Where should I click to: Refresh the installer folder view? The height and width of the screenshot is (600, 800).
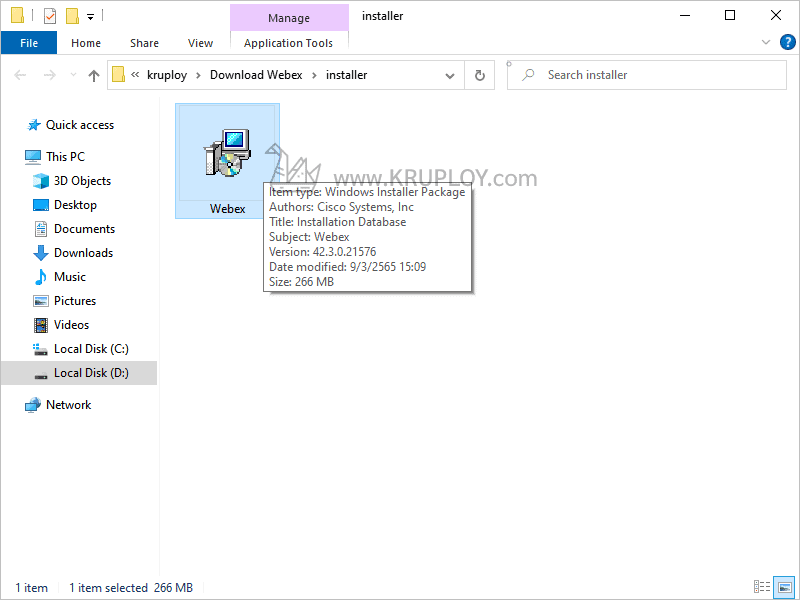pyautogui.click(x=480, y=76)
